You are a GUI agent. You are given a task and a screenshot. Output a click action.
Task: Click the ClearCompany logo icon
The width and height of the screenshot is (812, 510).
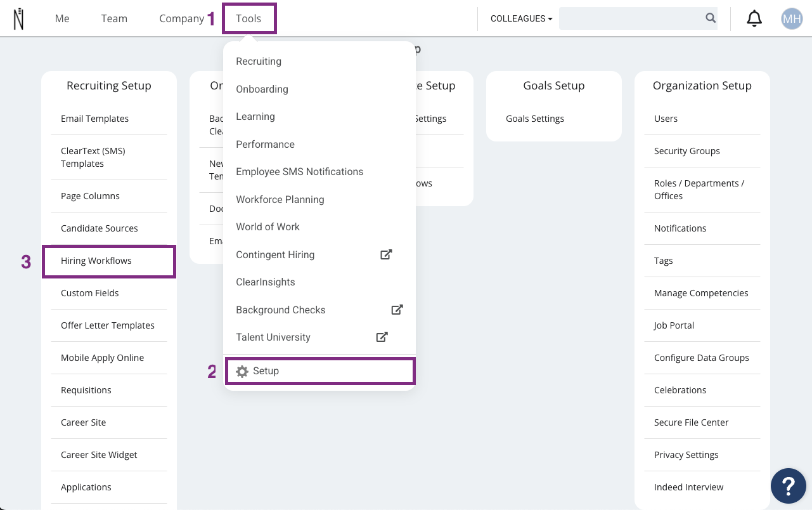18,18
